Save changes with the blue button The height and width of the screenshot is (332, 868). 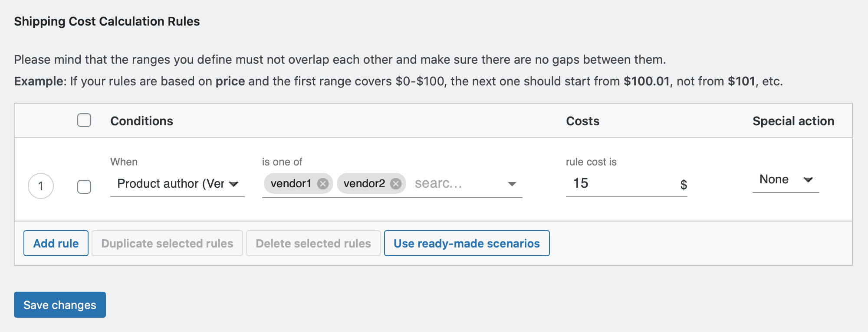[x=59, y=305]
